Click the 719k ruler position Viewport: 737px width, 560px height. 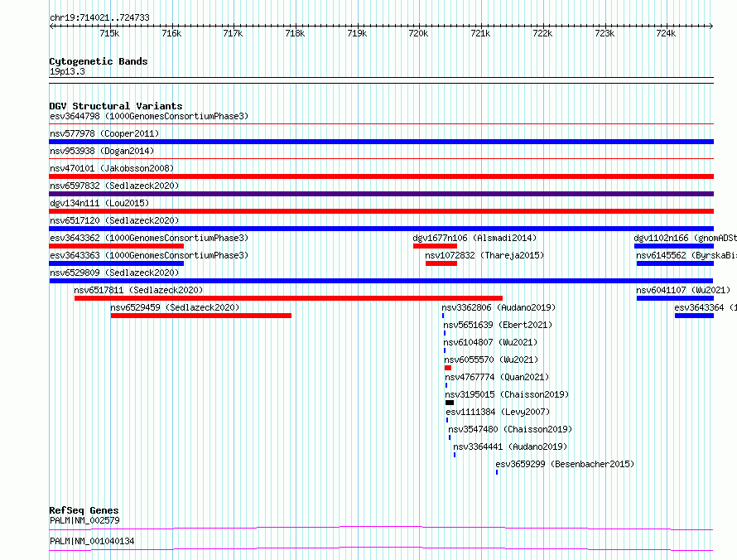pyautogui.click(x=357, y=33)
